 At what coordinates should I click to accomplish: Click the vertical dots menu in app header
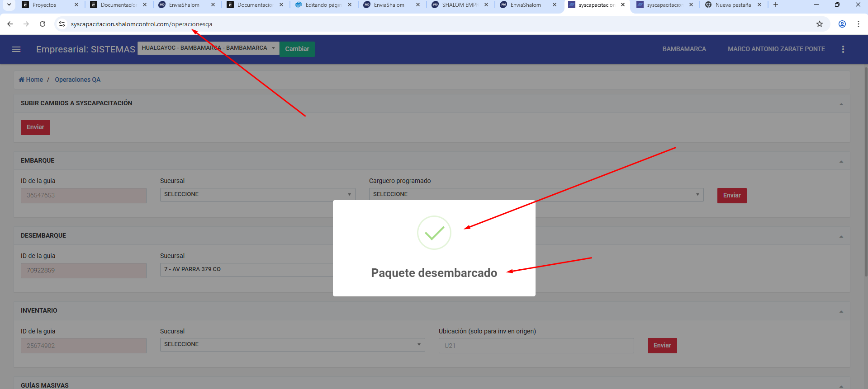click(843, 49)
